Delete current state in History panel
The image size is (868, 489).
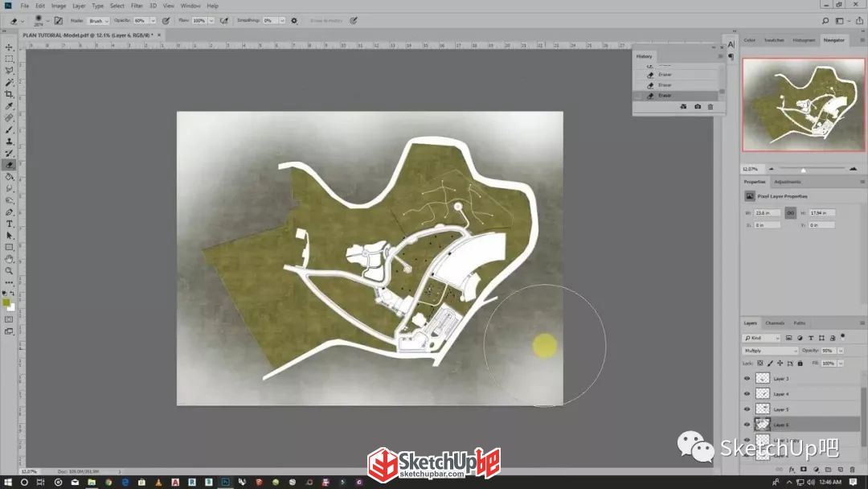coord(710,107)
